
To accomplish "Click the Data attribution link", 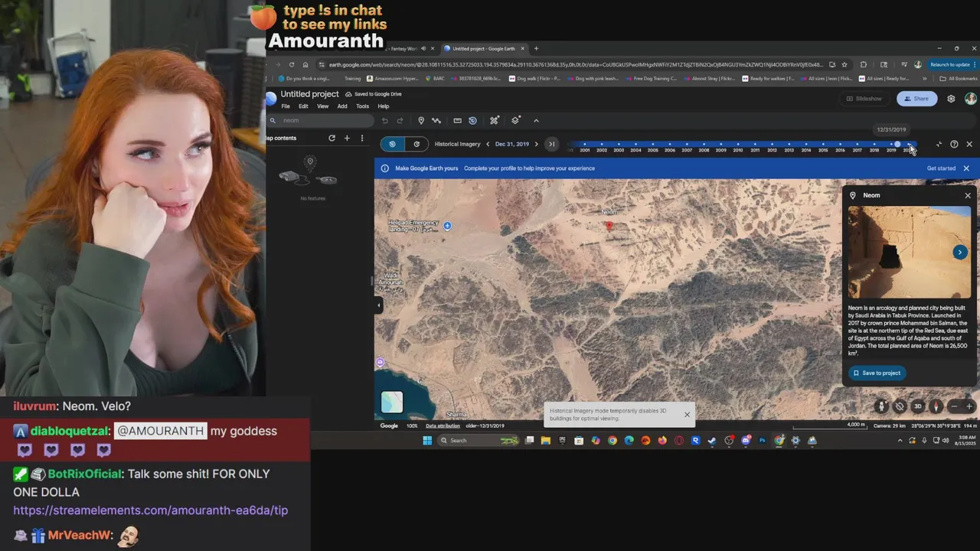I will (443, 426).
